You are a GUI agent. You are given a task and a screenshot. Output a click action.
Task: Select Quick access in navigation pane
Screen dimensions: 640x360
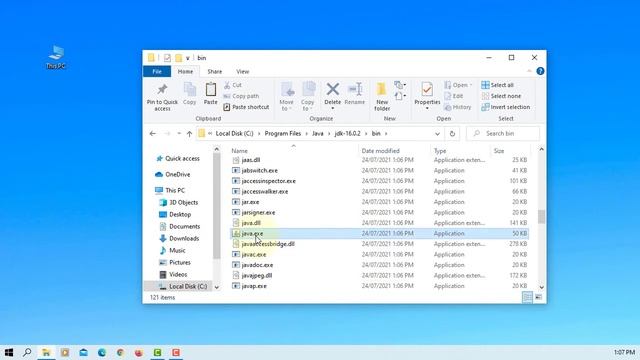point(178,158)
